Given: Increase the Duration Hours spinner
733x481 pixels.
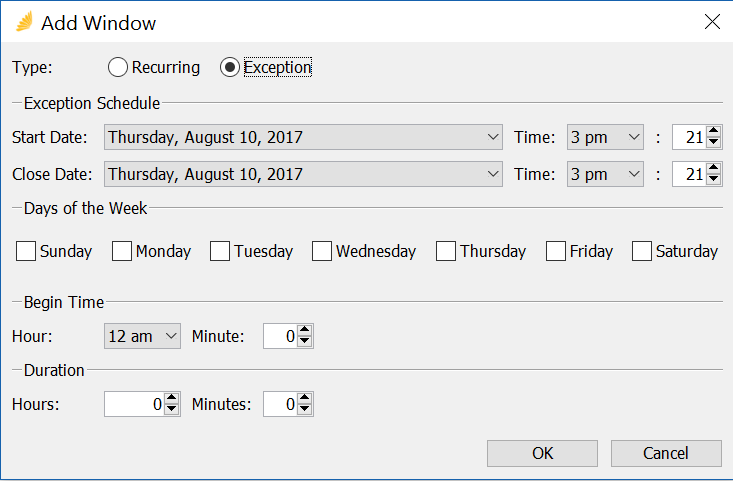Looking at the screenshot, I should point(172,398).
